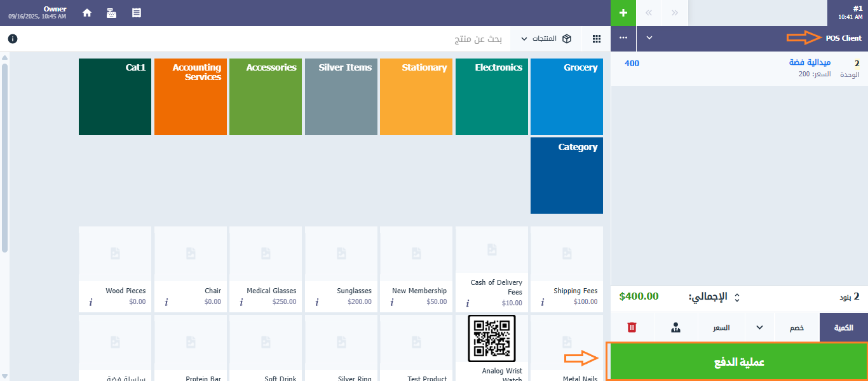Select the ميدالية فضة order line
The height and width of the screenshot is (381, 868).
pyautogui.click(x=737, y=69)
